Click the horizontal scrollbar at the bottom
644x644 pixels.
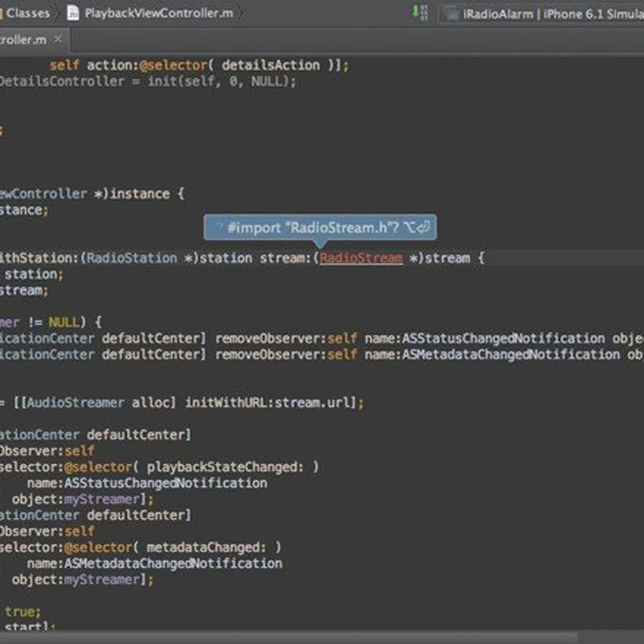click(290, 638)
